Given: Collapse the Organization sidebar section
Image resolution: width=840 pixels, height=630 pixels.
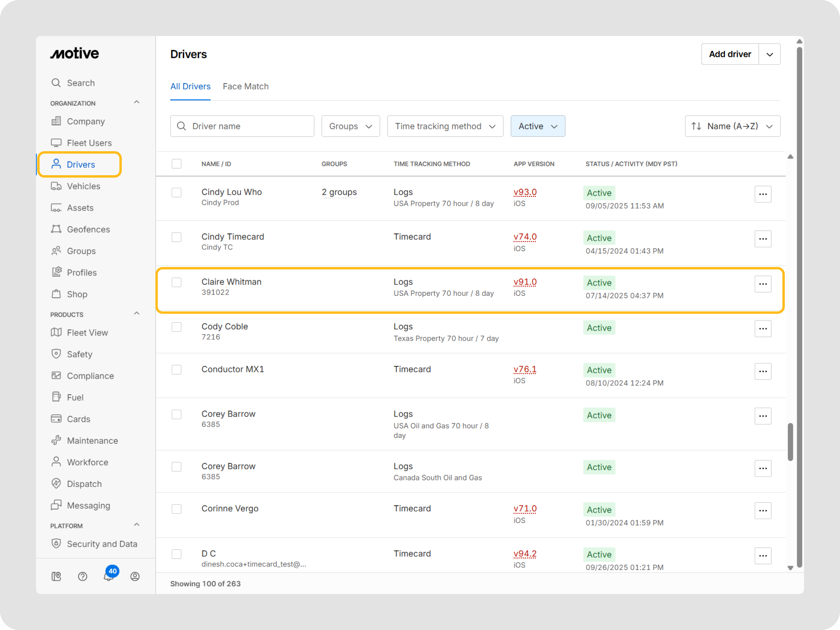Looking at the screenshot, I should point(137,103).
